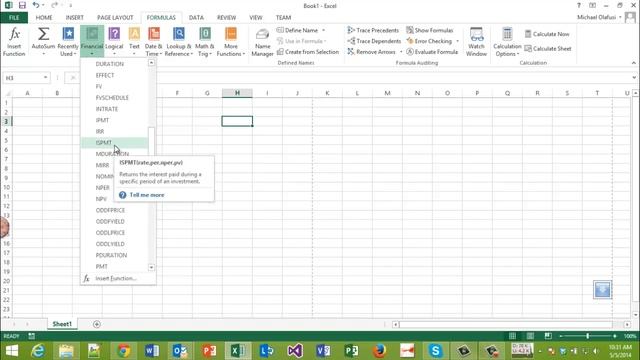Open the Name Box dropdown
Viewport: 640px width, 360px height.
[45, 78]
